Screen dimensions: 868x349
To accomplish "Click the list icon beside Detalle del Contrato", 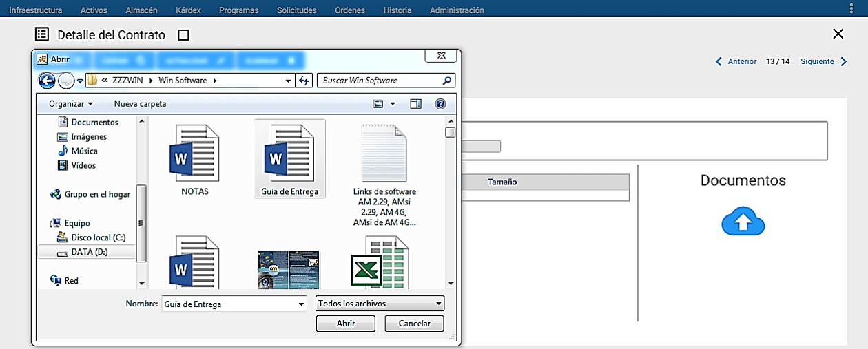I will tap(42, 34).
